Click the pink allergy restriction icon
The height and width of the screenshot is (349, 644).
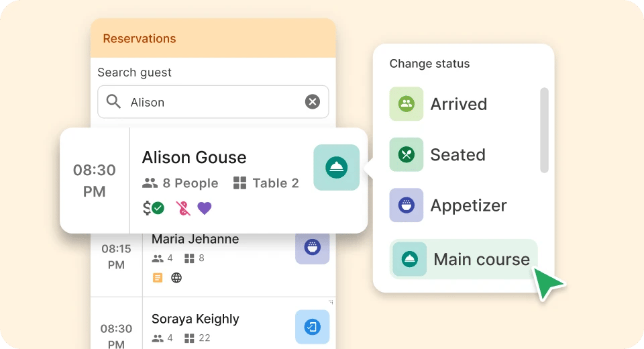(x=183, y=209)
